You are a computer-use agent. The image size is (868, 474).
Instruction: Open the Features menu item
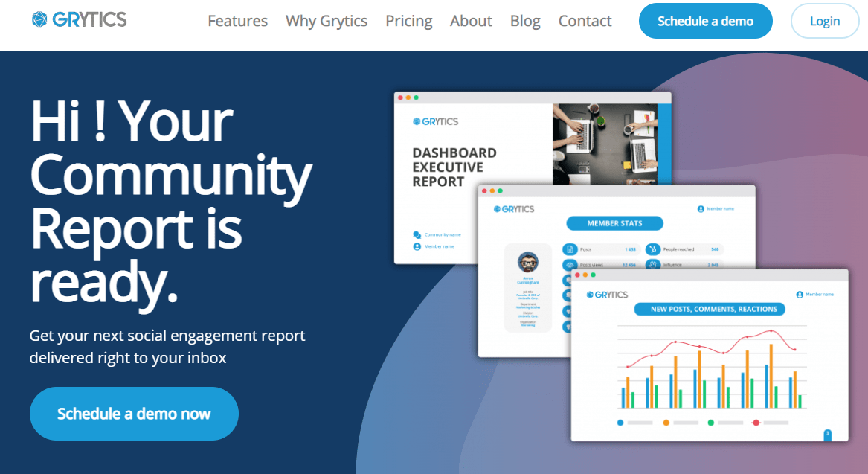pos(237,21)
